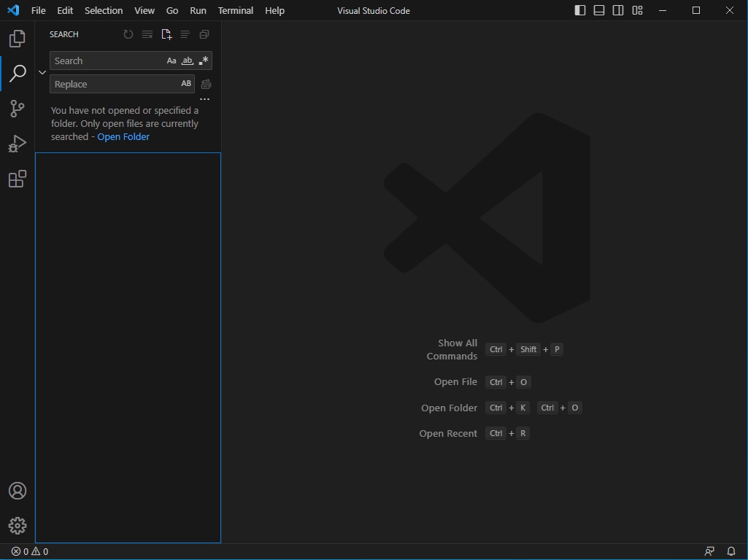Click the VS Code logo in title bar
Viewport: 748px width, 560px height.
click(13, 10)
